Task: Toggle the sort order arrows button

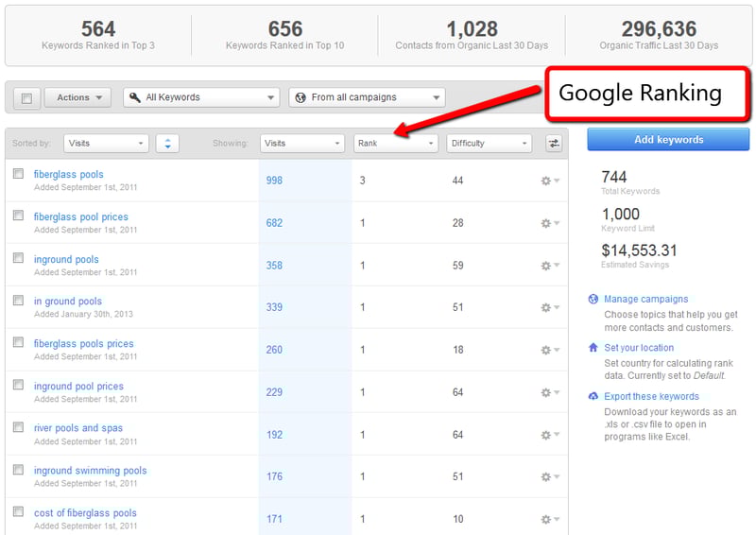Action: pos(167,144)
